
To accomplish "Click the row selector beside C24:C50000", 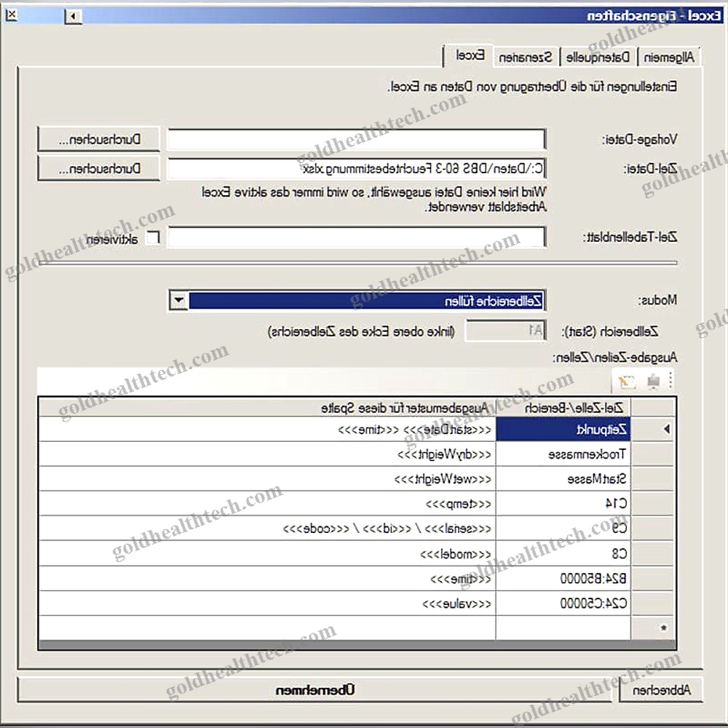I will pos(652,603).
